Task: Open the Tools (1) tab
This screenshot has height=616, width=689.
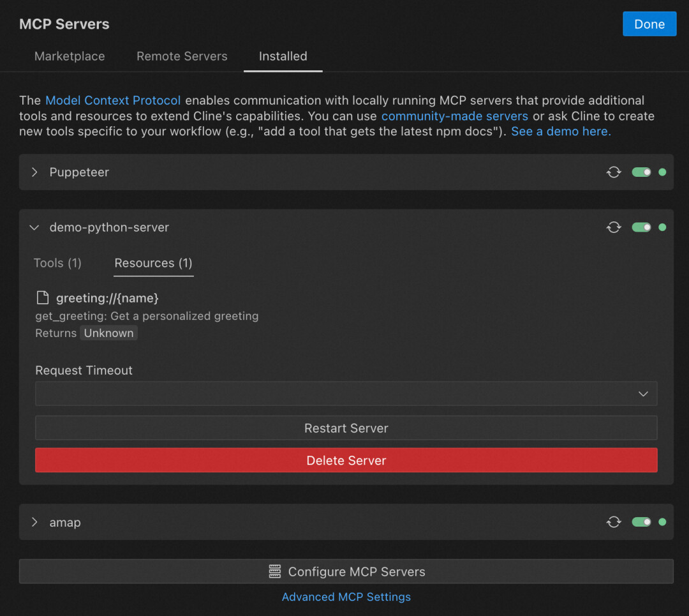Action: click(x=57, y=263)
